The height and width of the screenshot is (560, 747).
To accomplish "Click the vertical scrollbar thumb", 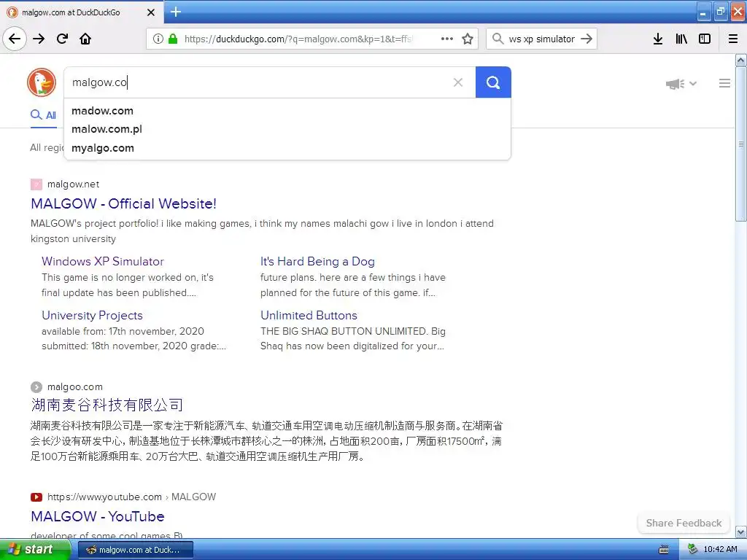I will [x=741, y=144].
